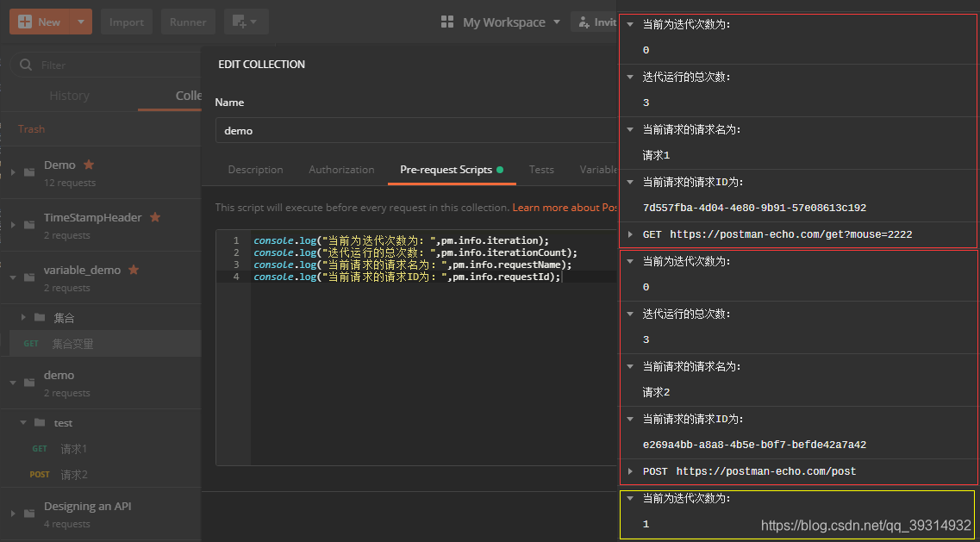Switch to the Variables tab
The width and height of the screenshot is (980, 542).
tap(598, 170)
